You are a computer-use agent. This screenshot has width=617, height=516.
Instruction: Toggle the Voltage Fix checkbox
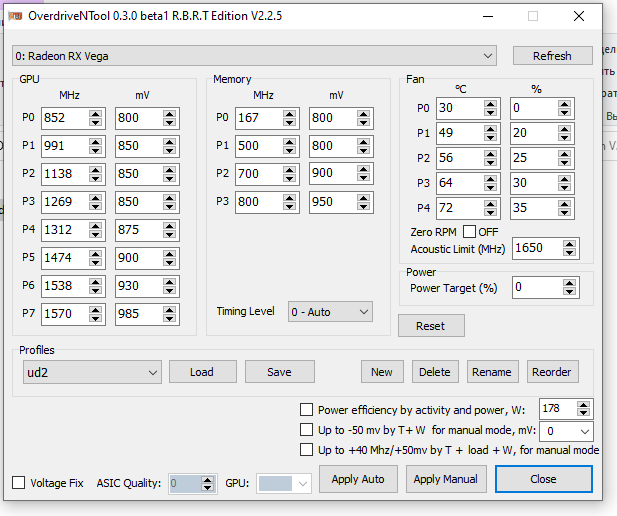coord(18,483)
